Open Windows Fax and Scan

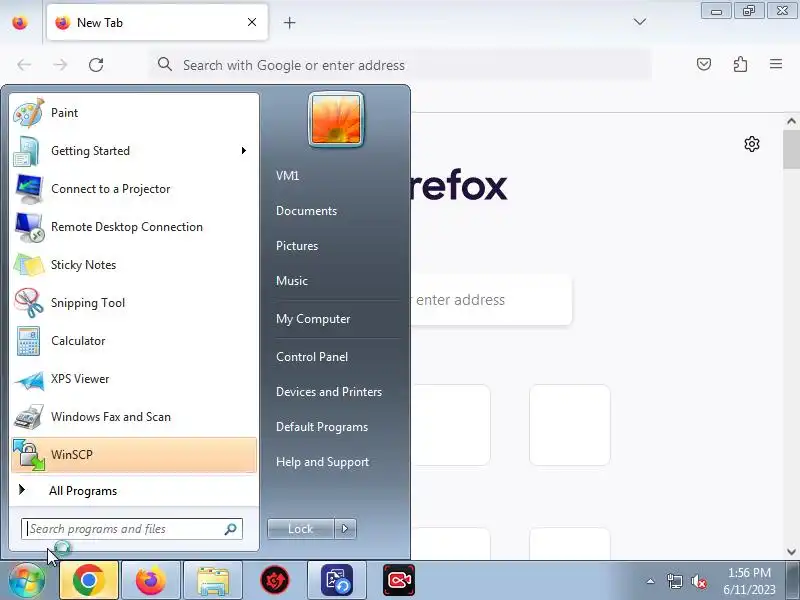(134, 417)
